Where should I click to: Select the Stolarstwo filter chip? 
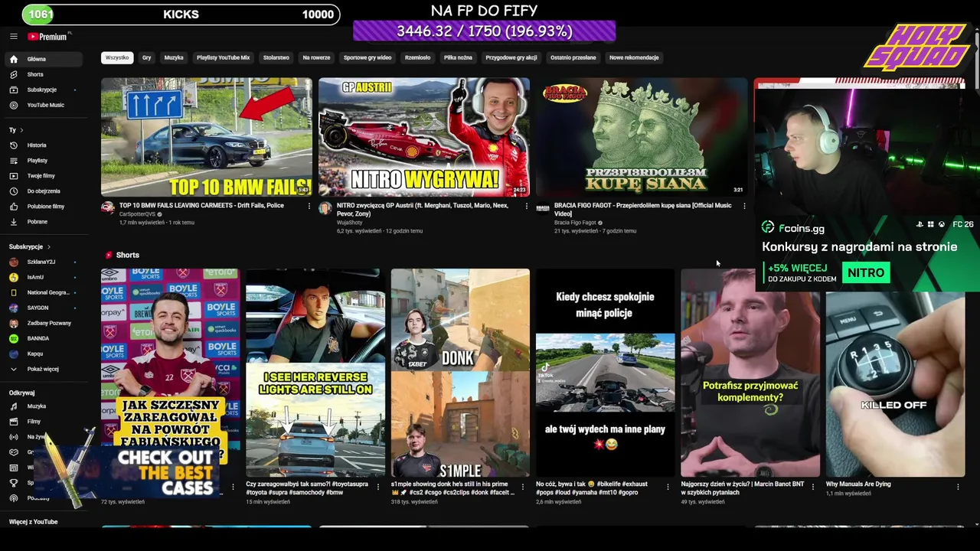coord(276,57)
